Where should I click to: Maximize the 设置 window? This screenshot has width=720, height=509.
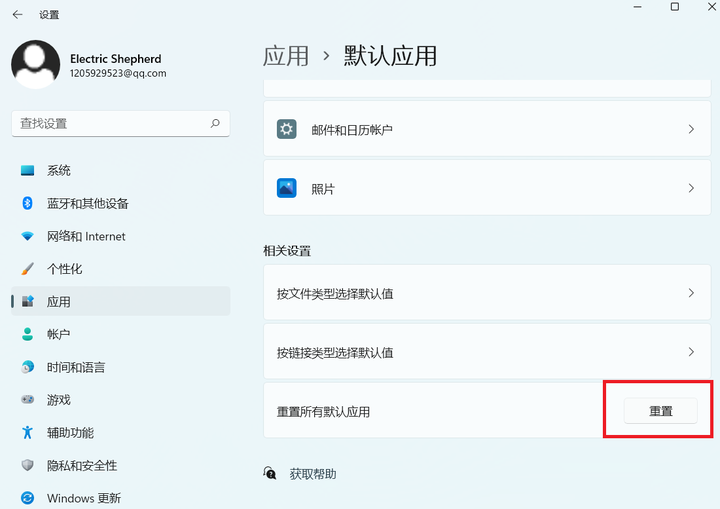pos(675,6)
